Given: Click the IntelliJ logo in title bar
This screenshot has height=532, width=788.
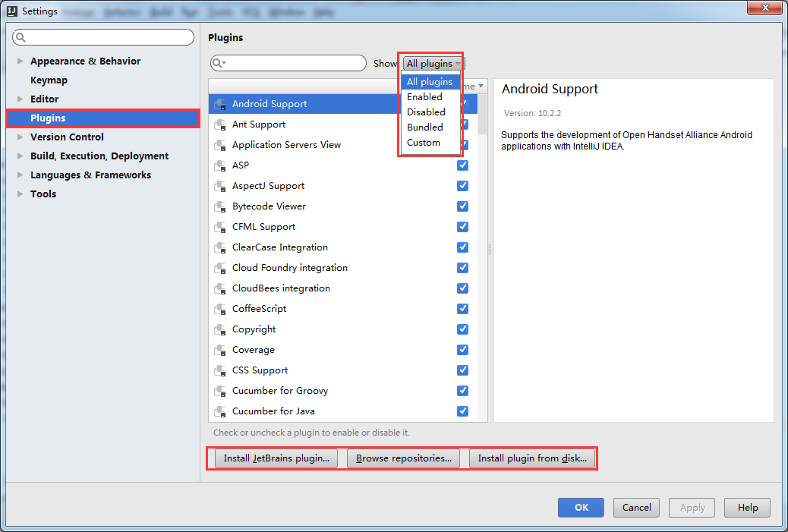Looking at the screenshot, I should (12, 11).
